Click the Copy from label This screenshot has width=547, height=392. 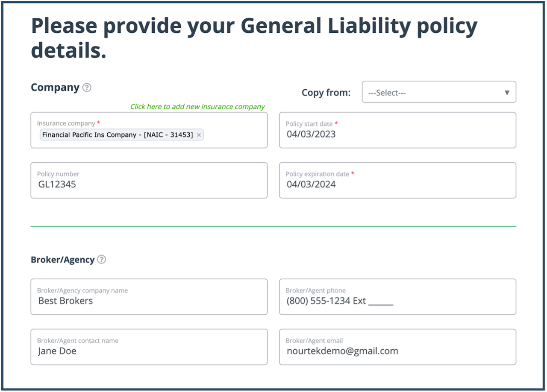[326, 93]
